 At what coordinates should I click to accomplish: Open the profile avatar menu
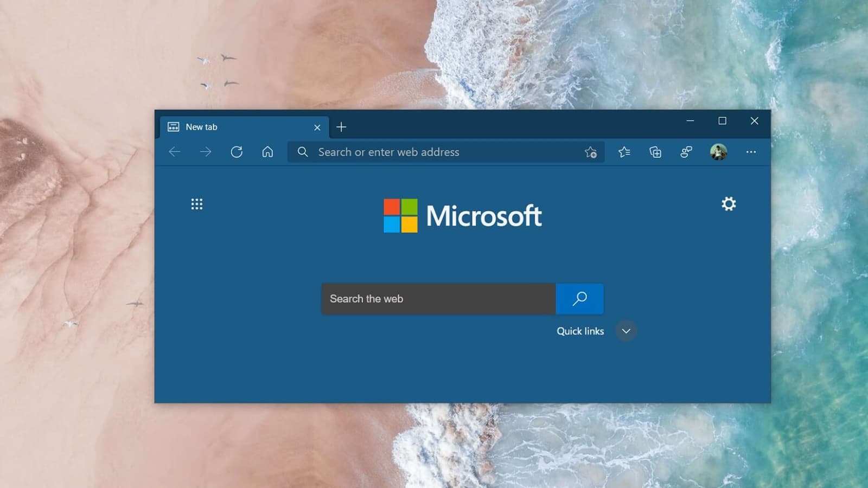point(719,152)
